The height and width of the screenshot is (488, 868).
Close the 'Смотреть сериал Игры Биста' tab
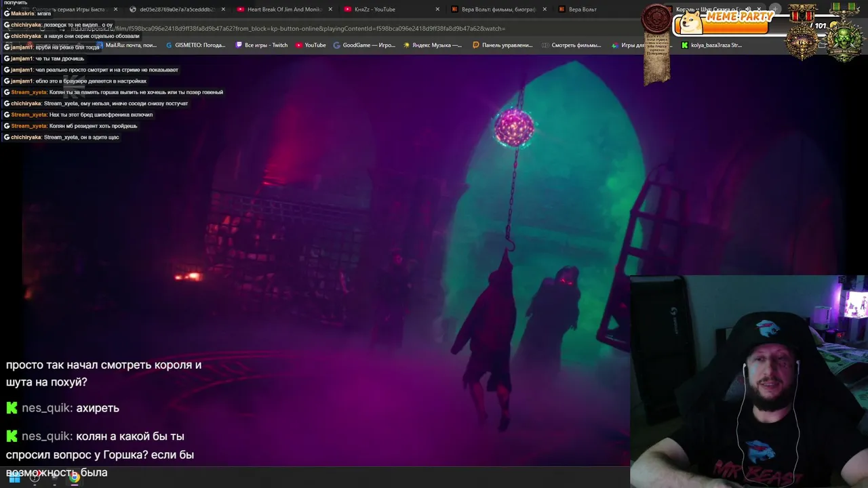pos(116,9)
